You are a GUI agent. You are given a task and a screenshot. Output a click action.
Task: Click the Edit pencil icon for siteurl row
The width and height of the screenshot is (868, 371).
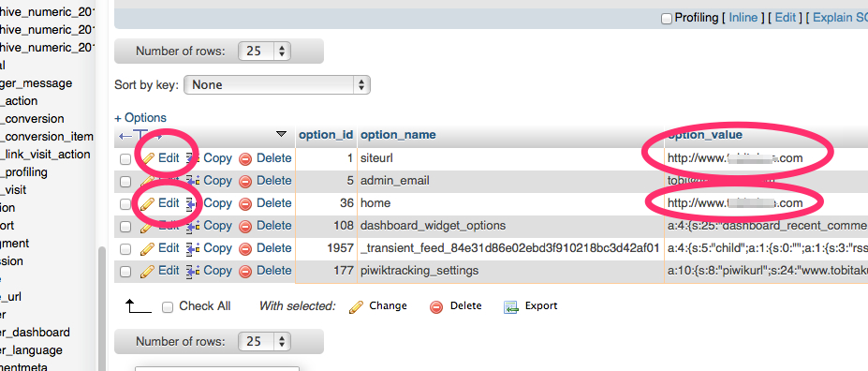point(147,159)
